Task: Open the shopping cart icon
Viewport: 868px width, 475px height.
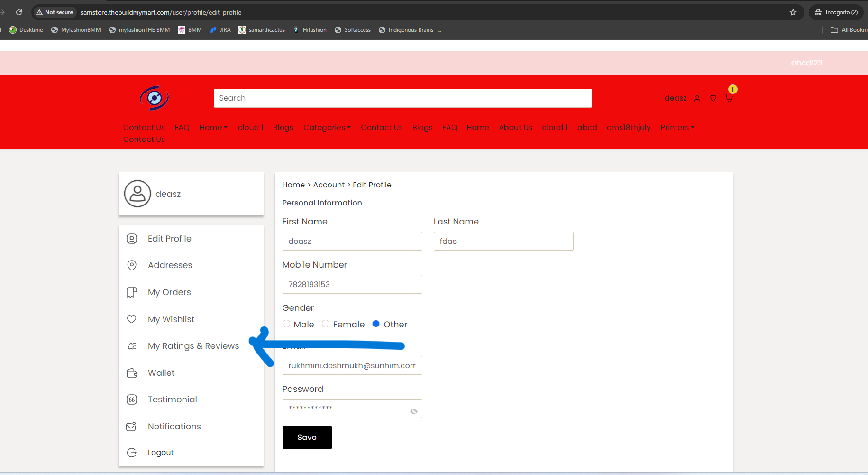Action: tap(729, 98)
